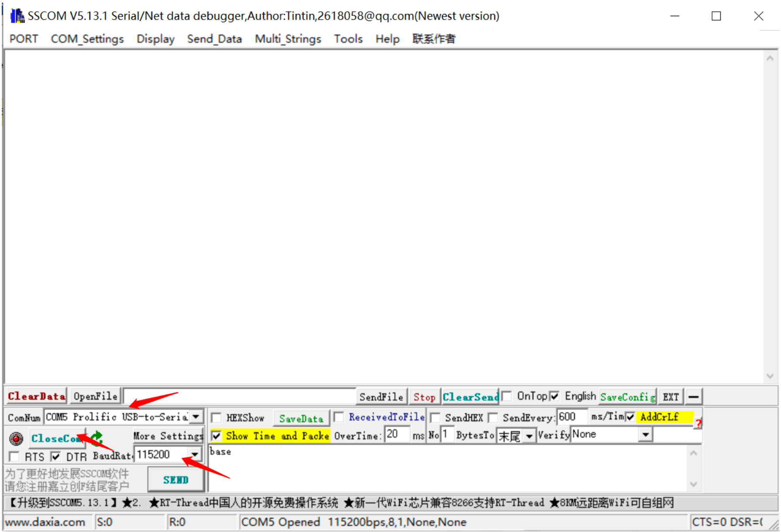Expand the BaudRate 115200 dropdown

[x=195, y=455]
